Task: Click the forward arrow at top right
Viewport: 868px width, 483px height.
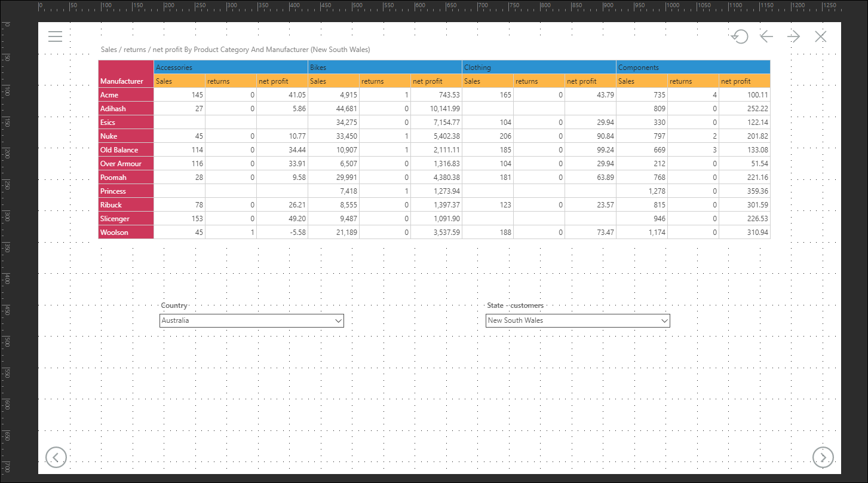Action: [793, 36]
